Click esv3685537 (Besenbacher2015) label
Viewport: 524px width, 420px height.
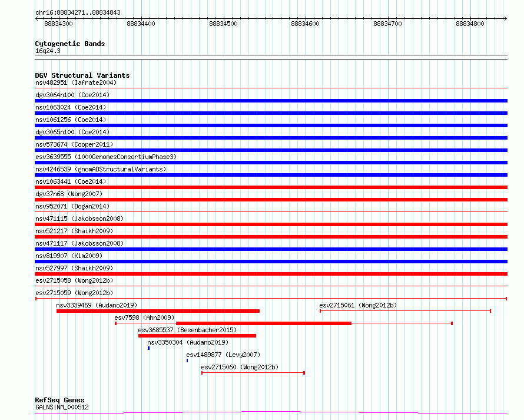coord(187,330)
